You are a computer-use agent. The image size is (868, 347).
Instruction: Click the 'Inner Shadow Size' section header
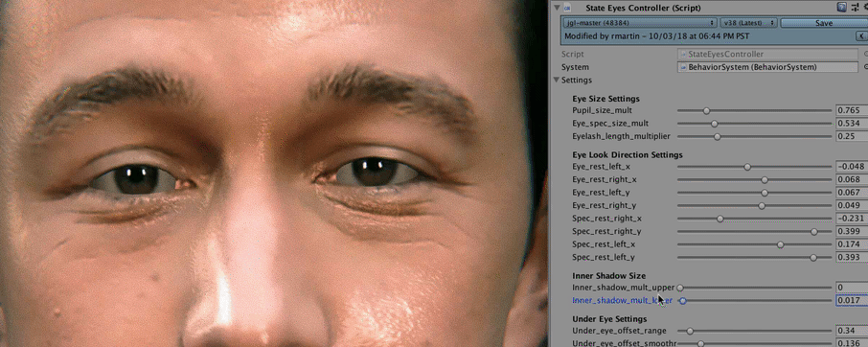[x=609, y=276]
